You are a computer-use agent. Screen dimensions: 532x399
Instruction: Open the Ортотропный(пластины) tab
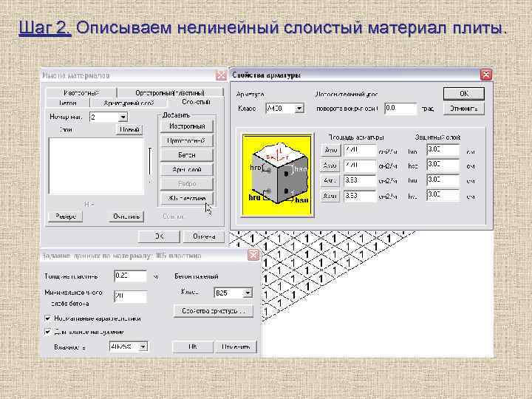pos(170,92)
